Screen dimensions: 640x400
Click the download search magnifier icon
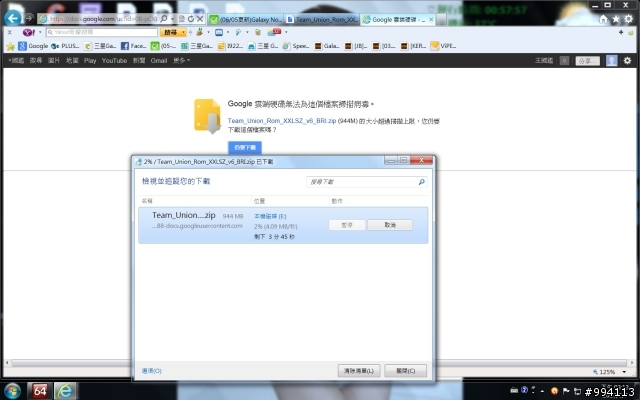coord(422,182)
